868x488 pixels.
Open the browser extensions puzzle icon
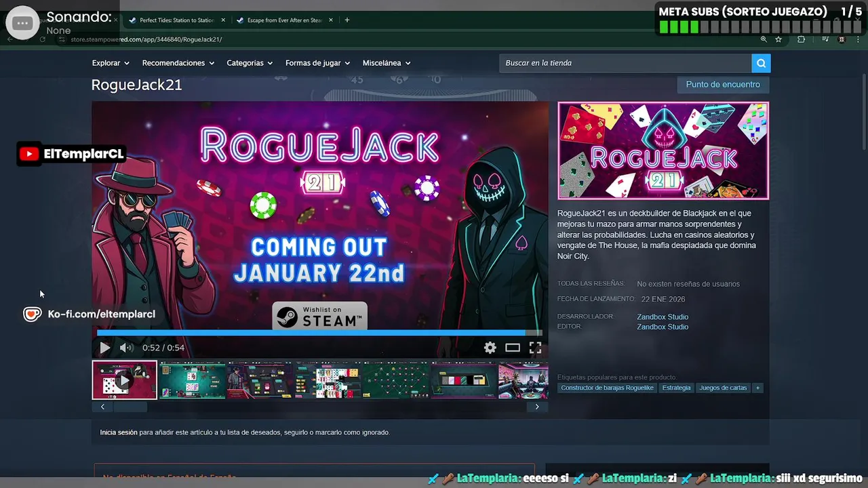pyautogui.click(x=801, y=39)
